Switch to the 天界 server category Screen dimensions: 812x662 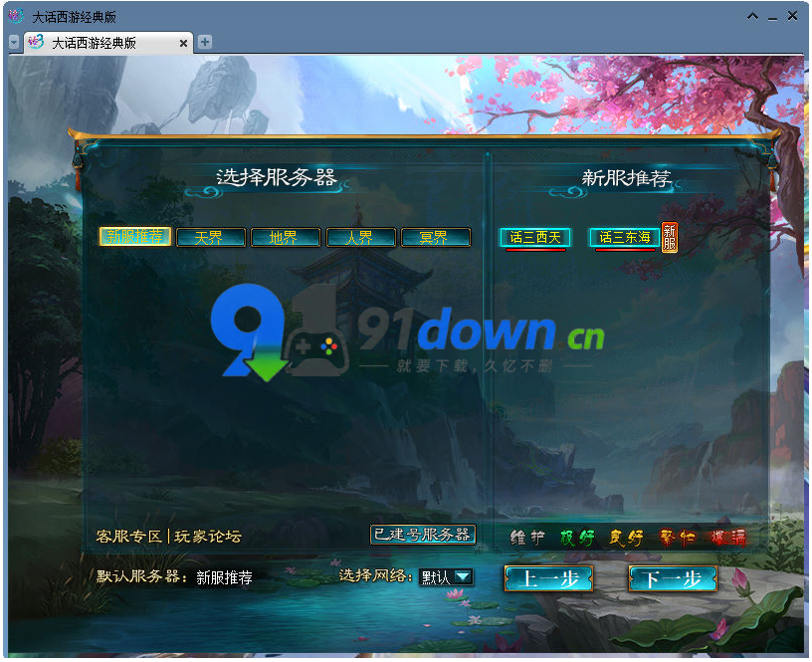click(x=210, y=237)
